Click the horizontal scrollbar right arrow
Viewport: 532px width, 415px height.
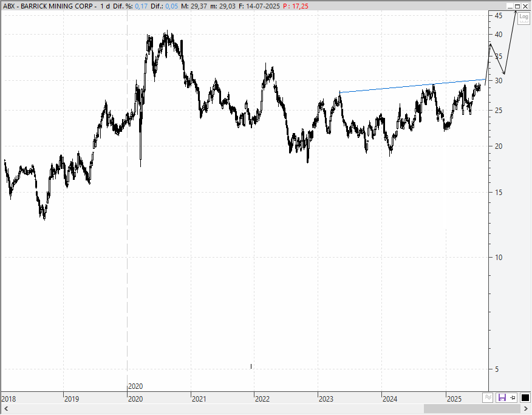[x=527, y=409]
